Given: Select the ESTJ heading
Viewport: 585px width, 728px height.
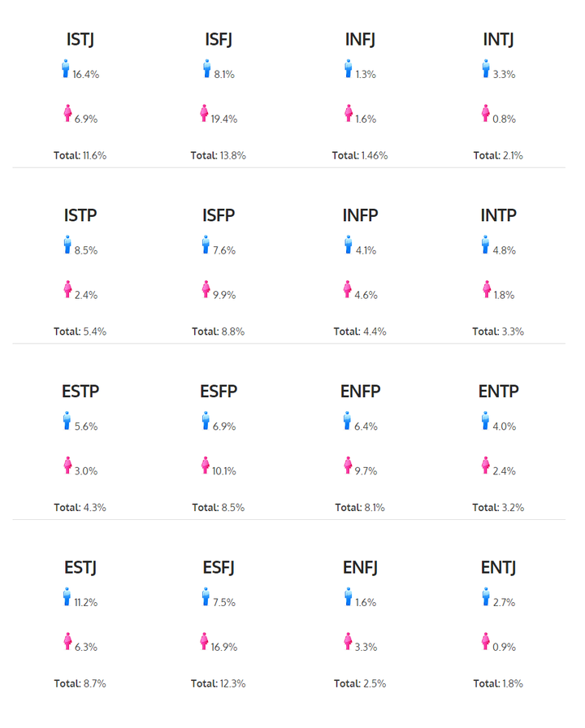Looking at the screenshot, I should click(80, 567).
